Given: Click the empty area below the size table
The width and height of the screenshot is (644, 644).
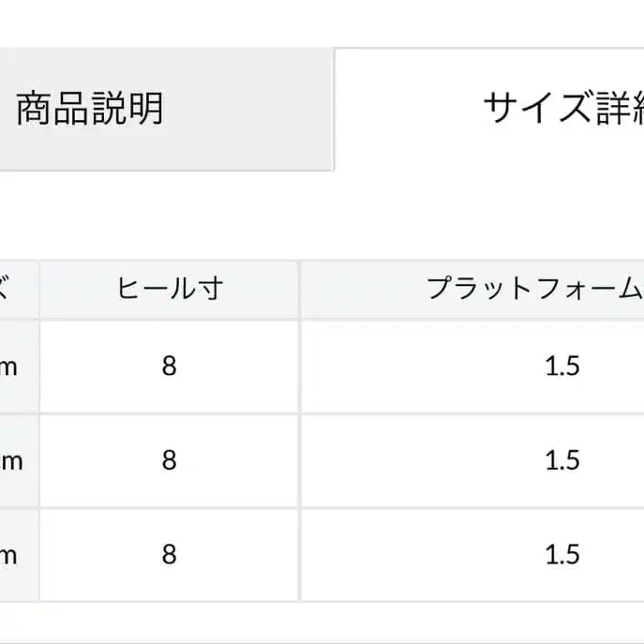Looking at the screenshot, I should pyautogui.click(x=319, y=622).
